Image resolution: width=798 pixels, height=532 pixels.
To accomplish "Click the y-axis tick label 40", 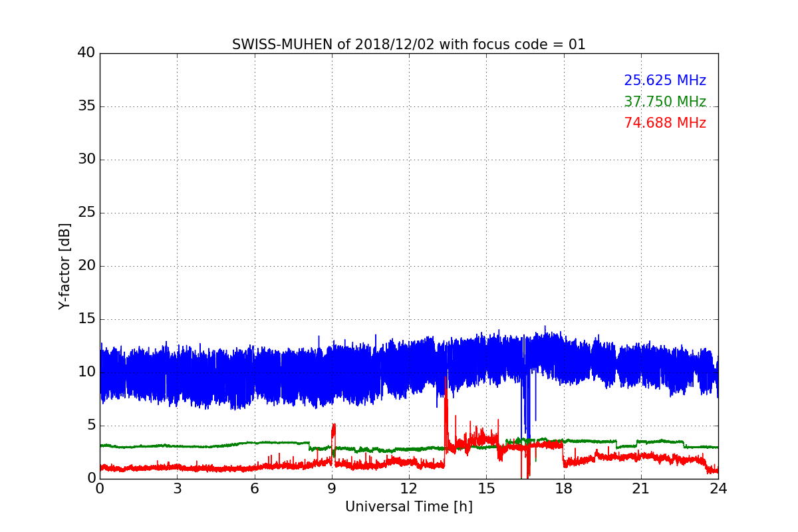I will [86, 53].
